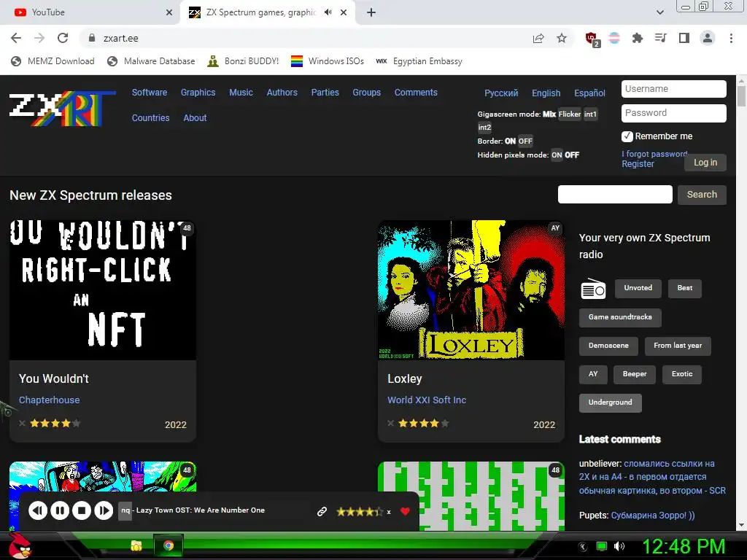Viewport: 747px width, 560px height.
Task: Open the Loxley cover thumbnail
Action: pyautogui.click(x=471, y=290)
